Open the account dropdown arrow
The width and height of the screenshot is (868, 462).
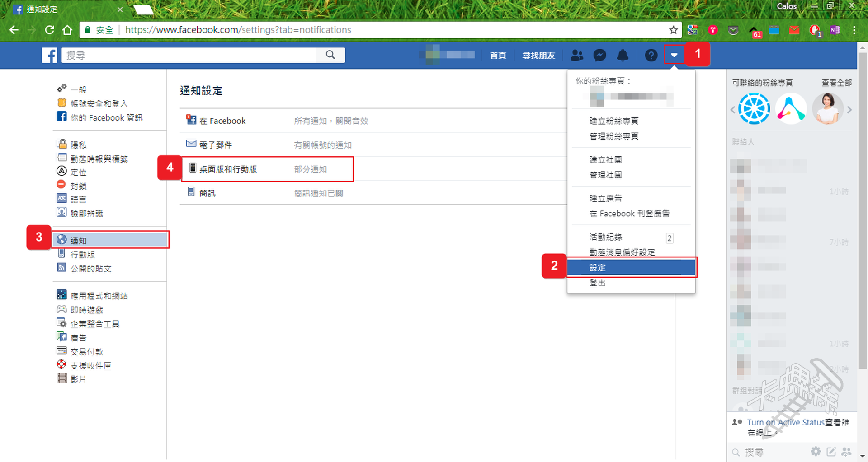(x=674, y=56)
